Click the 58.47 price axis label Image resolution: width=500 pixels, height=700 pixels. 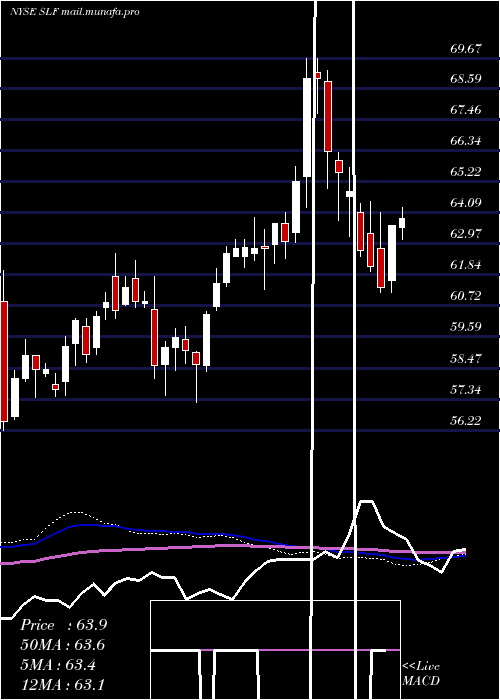[x=466, y=359]
